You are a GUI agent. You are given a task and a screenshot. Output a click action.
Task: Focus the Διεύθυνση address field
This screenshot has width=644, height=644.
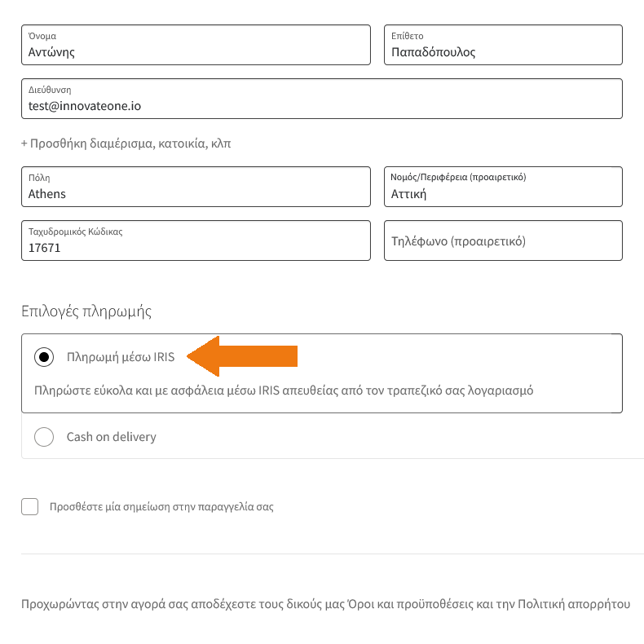(x=322, y=99)
